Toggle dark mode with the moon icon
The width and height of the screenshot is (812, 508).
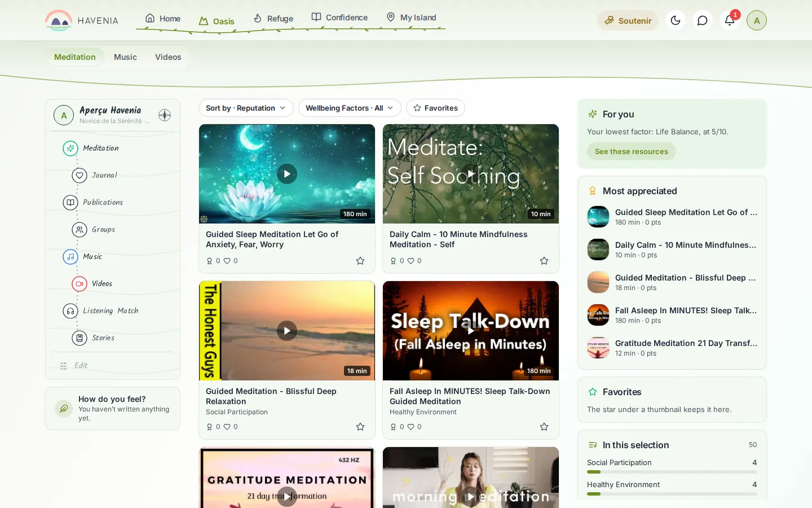pyautogui.click(x=676, y=20)
